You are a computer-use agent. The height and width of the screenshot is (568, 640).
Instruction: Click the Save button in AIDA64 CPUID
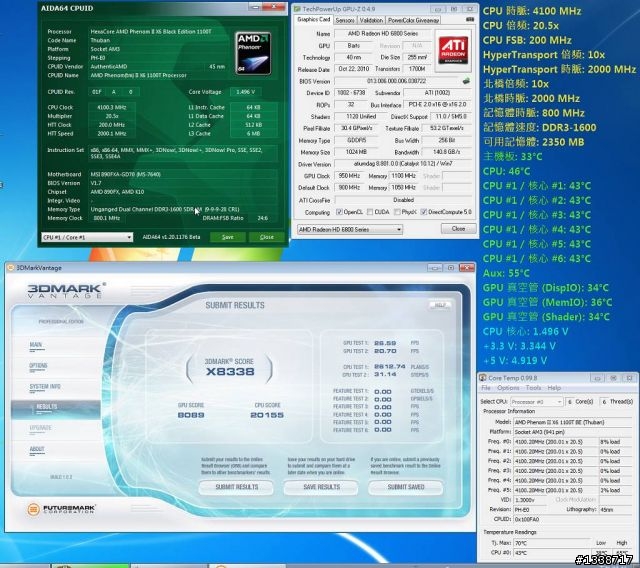tap(228, 237)
